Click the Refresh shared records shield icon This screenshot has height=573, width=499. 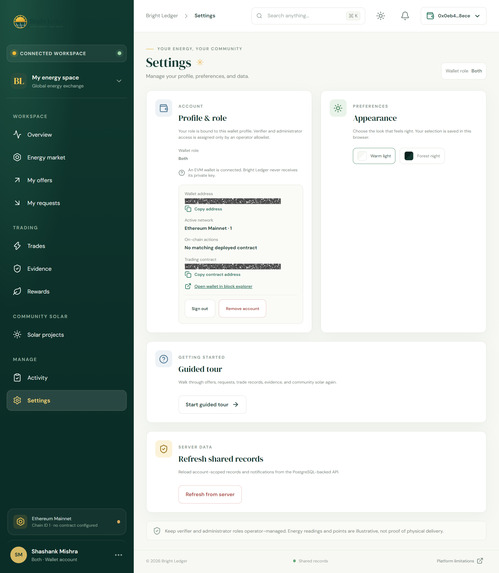click(164, 449)
